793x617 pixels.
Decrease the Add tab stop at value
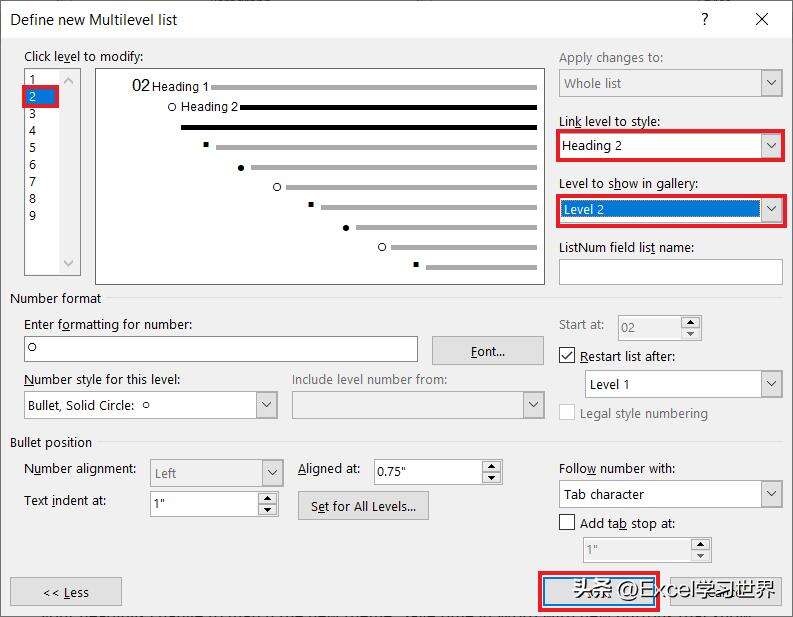[x=700, y=556]
